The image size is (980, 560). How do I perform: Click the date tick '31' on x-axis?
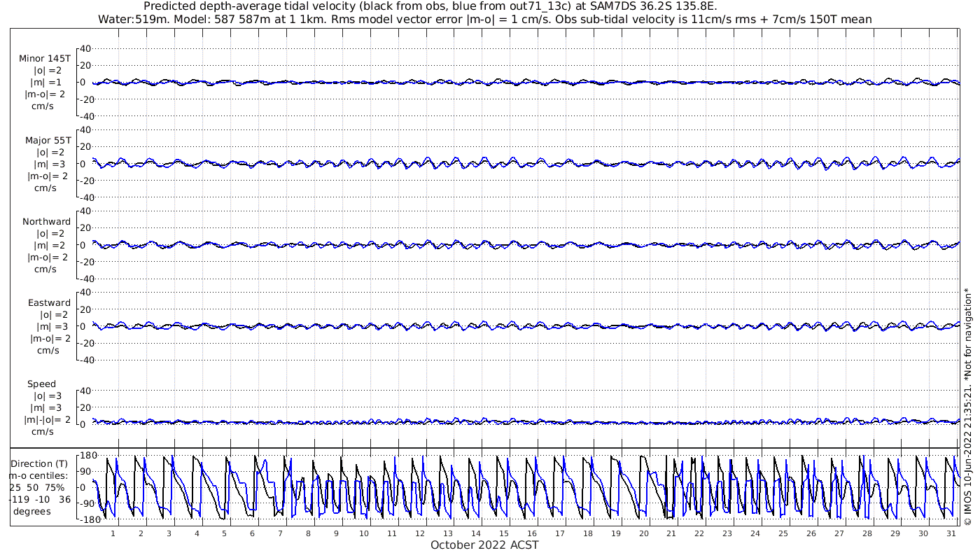click(x=951, y=533)
